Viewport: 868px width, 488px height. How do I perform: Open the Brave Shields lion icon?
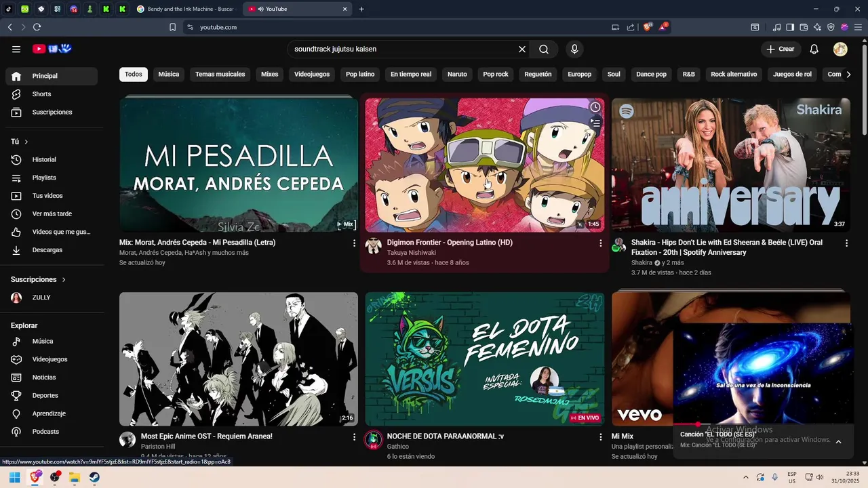(648, 27)
